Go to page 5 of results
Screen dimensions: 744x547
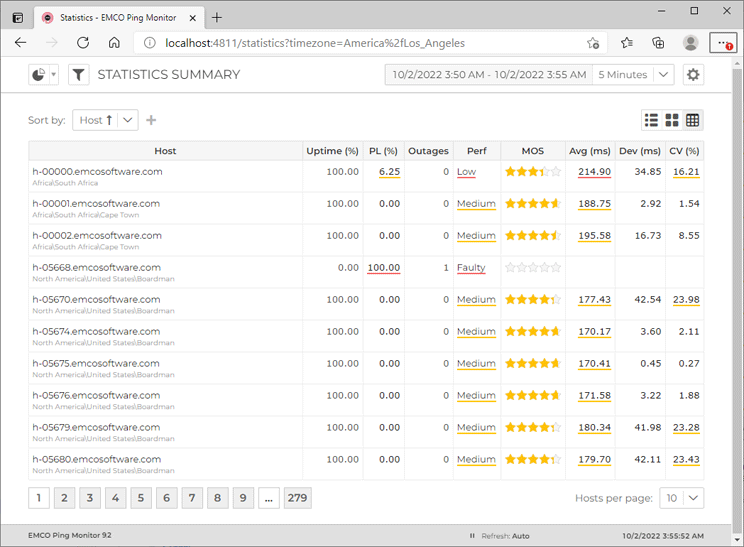(x=141, y=498)
